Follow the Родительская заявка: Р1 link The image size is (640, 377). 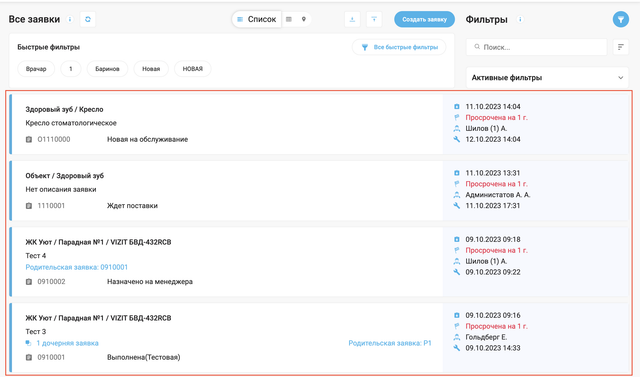point(390,343)
